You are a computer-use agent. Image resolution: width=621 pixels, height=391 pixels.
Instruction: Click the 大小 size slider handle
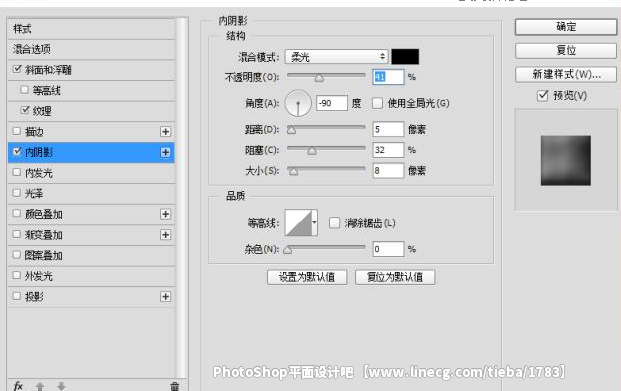[x=293, y=172]
